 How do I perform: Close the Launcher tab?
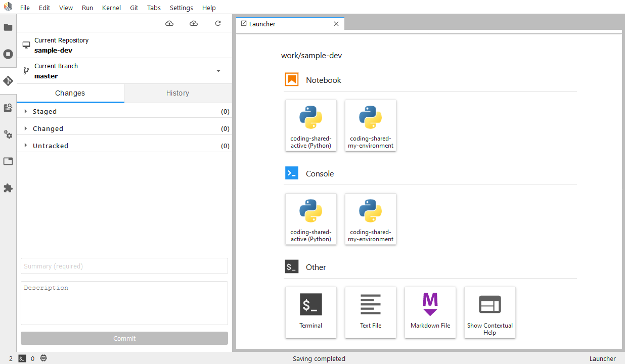[336, 24]
